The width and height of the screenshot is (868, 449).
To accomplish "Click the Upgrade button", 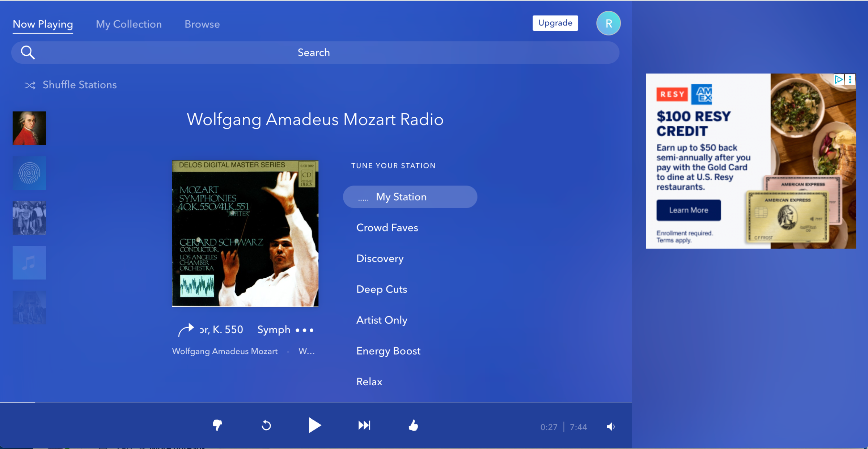I will pos(555,23).
